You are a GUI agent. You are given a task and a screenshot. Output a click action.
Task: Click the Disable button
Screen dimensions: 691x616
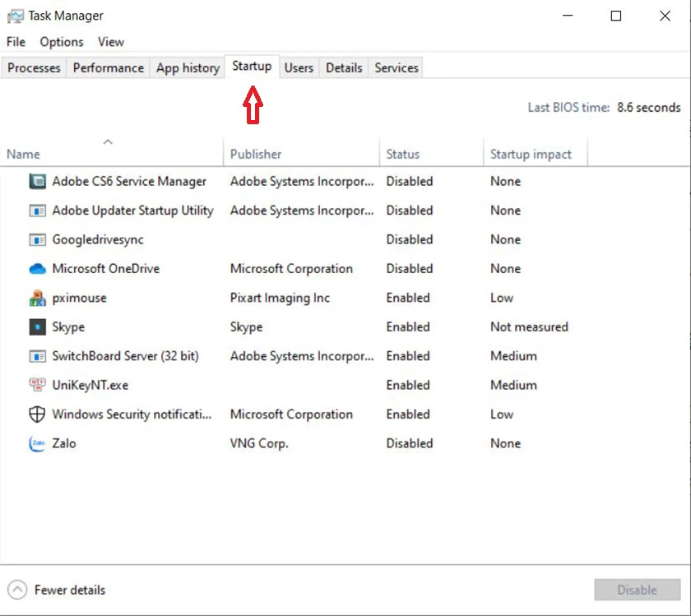(638, 590)
